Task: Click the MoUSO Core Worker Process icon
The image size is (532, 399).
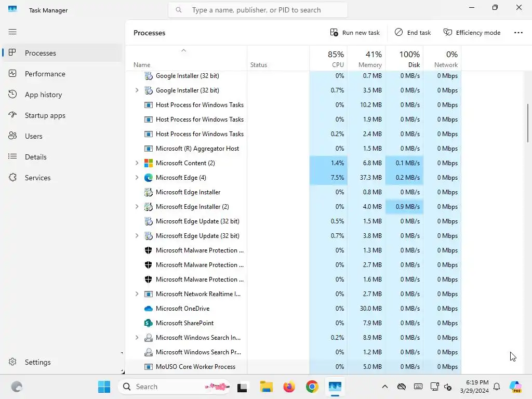Action: 148,367
